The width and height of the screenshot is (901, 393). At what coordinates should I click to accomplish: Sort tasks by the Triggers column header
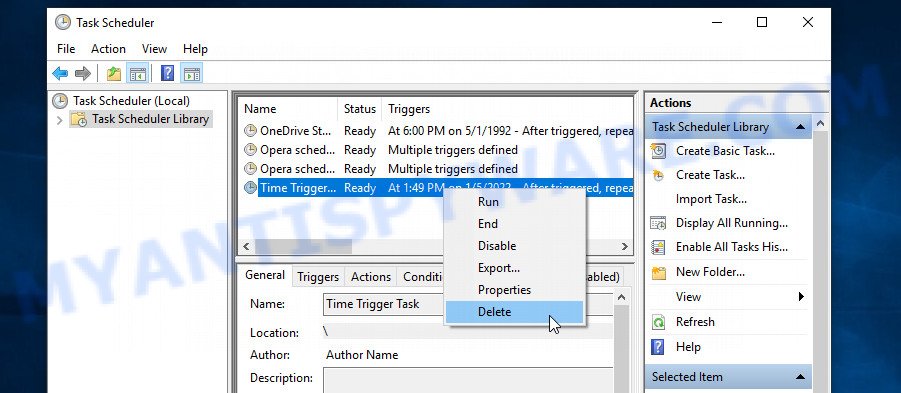click(507, 109)
